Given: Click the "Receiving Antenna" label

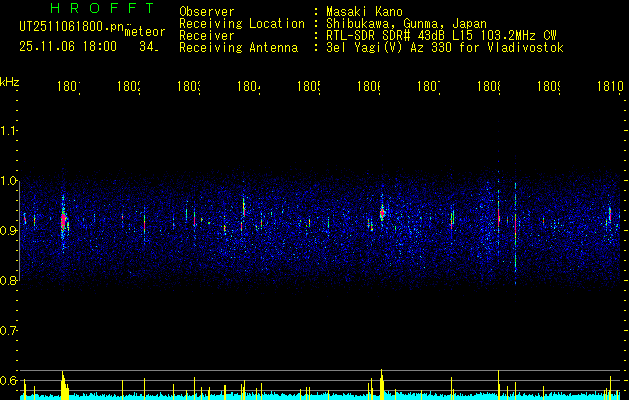Looking at the screenshot, I should 239,48.
